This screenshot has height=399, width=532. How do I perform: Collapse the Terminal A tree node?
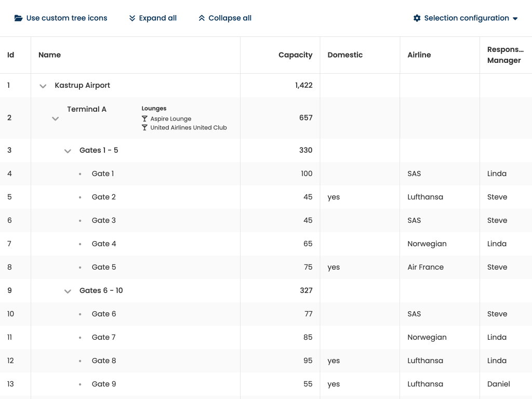click(56, 119)
